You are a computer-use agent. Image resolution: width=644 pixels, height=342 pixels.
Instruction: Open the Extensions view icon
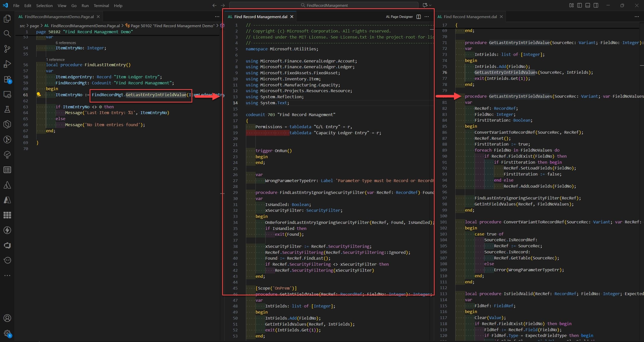coord(7,79)
